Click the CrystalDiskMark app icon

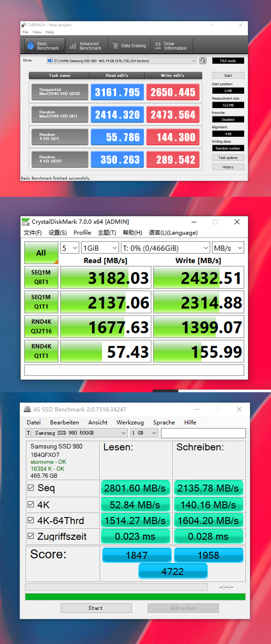point(26,222)
